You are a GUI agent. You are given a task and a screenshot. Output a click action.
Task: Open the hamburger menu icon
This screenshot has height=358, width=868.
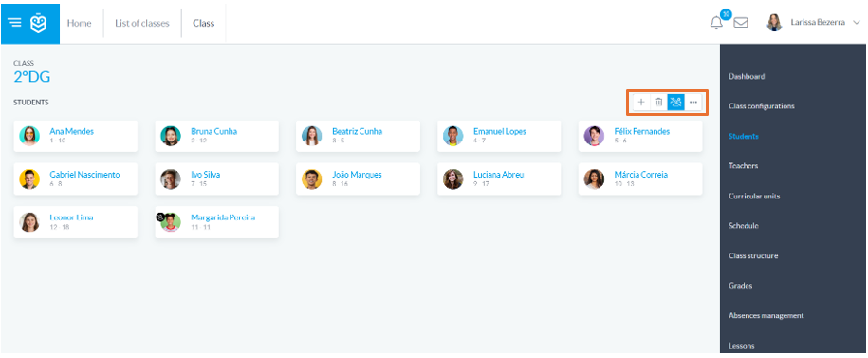point(14,23)
